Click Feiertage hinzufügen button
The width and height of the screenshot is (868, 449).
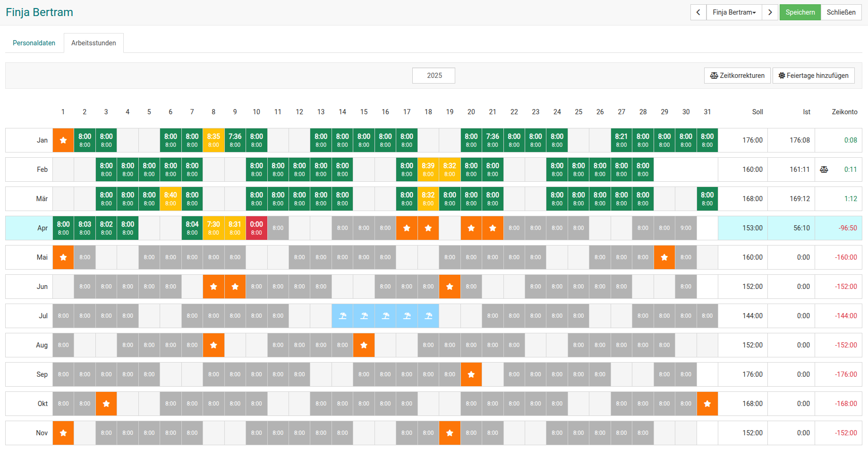813,76
